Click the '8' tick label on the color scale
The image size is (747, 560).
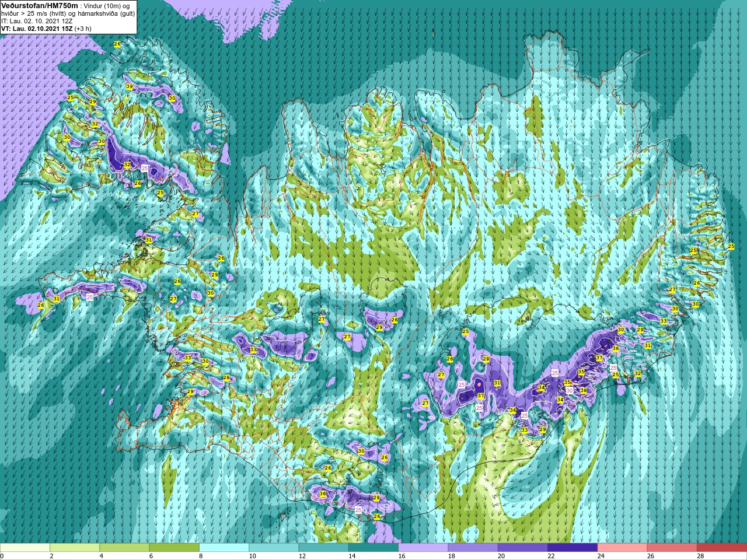(x=201, y=556)
